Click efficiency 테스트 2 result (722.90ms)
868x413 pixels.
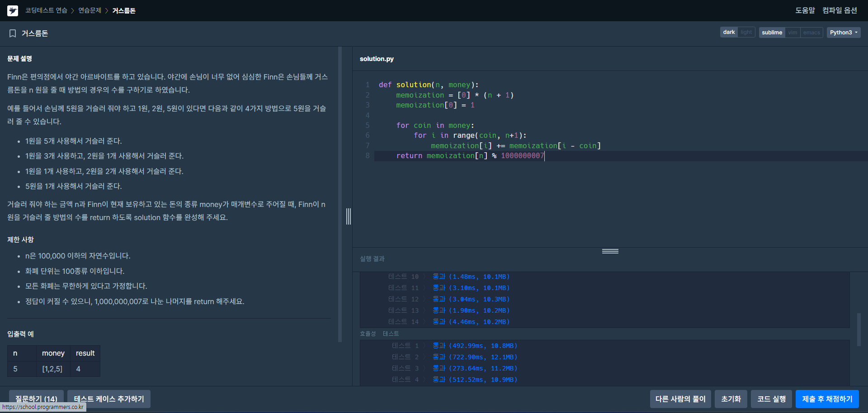[x=454, y=357]
